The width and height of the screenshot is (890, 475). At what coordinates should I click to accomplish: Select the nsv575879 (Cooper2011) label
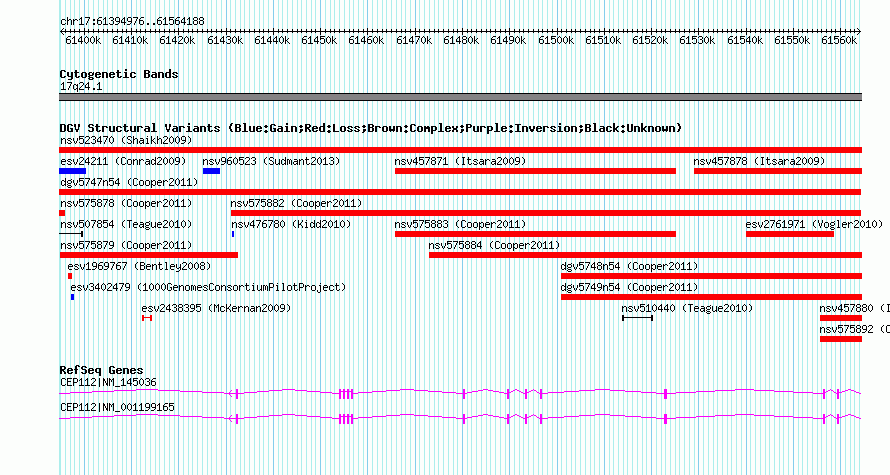126,245
